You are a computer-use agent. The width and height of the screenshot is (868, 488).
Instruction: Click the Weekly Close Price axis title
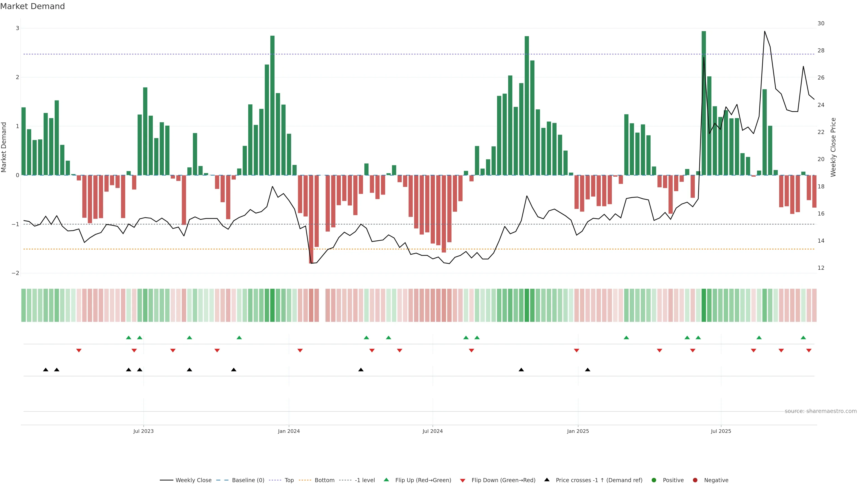click(x=833, y=147)
